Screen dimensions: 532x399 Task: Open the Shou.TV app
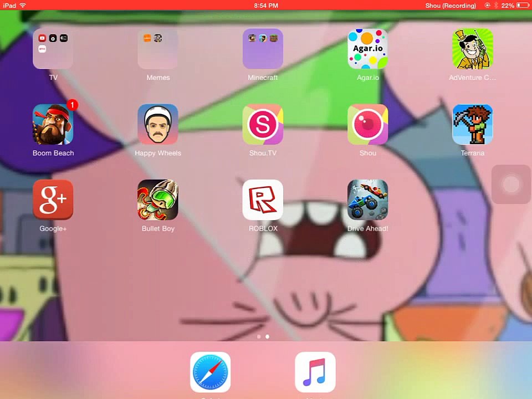coord(263,125)
